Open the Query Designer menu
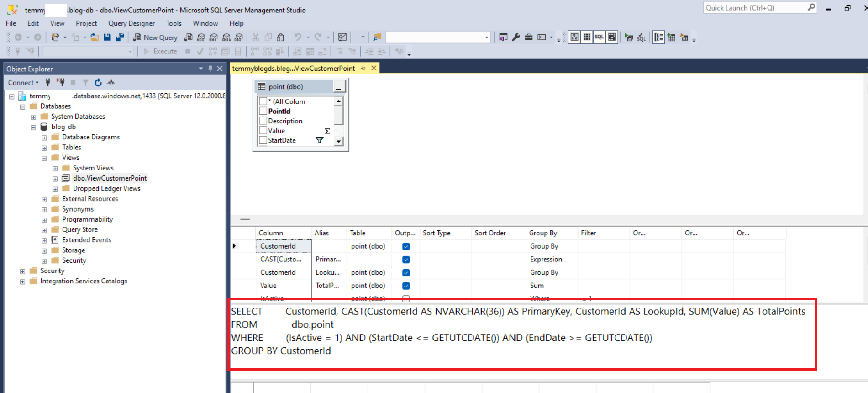868x393 pixels. click(132, 23)
